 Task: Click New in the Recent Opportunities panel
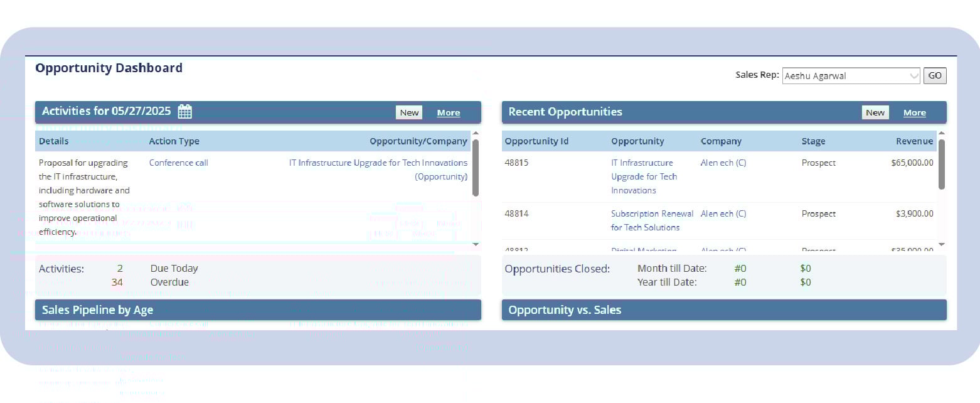tap(875, 112)
